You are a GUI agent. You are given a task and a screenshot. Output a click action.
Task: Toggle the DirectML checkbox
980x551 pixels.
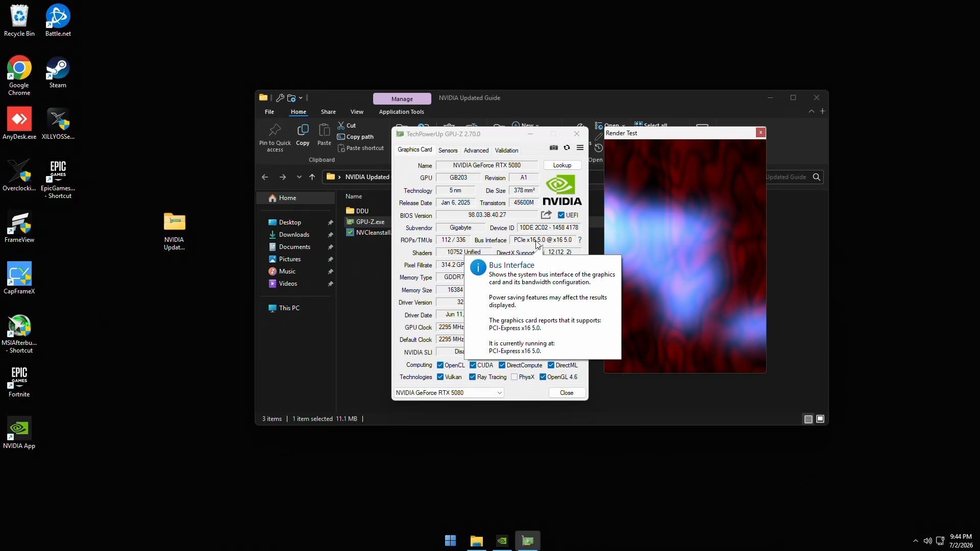click(x=551, y=365)
